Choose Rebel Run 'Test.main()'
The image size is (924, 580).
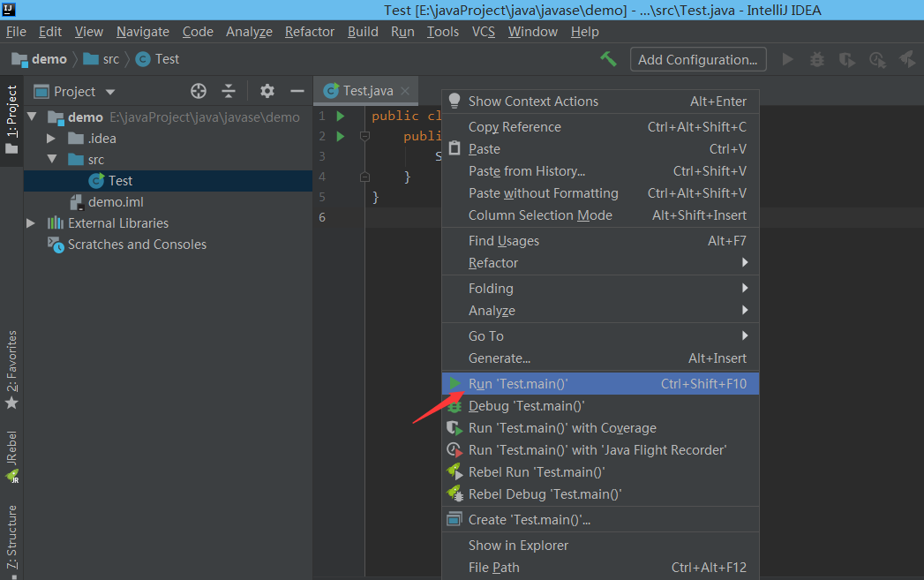[600, 472]
